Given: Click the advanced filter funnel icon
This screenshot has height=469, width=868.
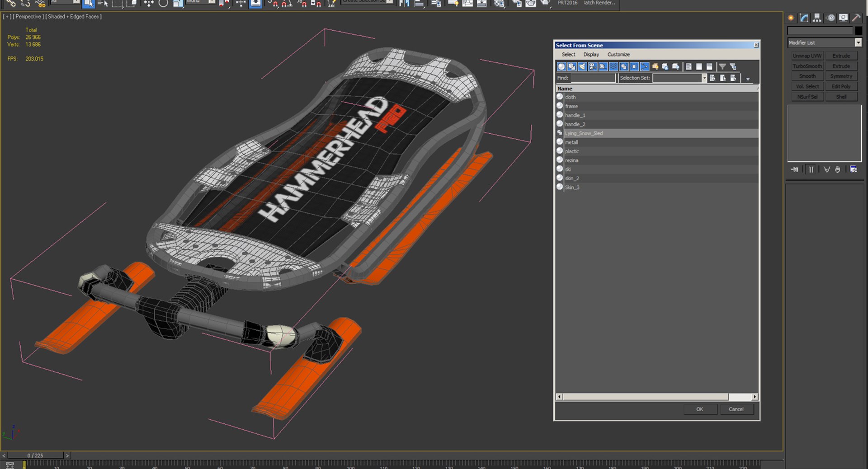Looking at the screenshot, I should pyautogui.click(x=733, y=66).
